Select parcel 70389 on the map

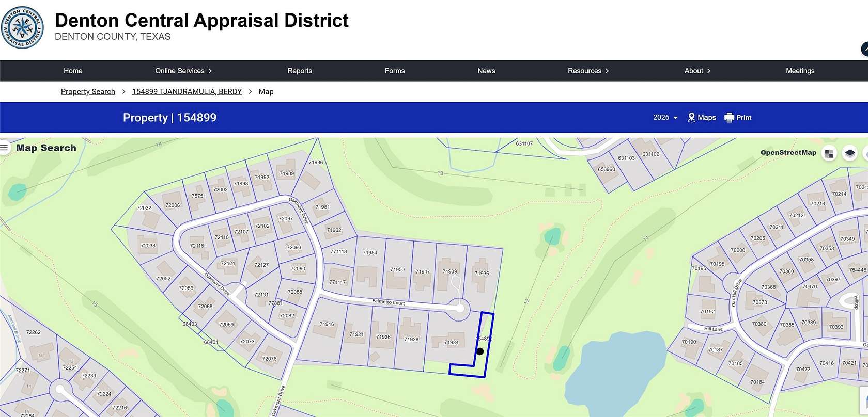[x=809, y=323]
